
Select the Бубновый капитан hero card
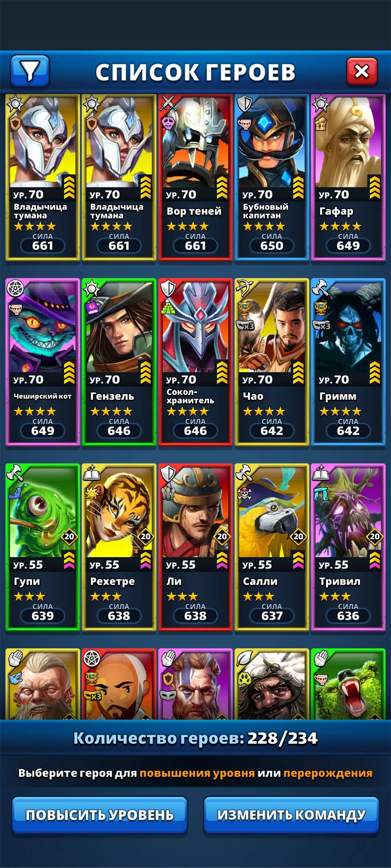[271, 177]
